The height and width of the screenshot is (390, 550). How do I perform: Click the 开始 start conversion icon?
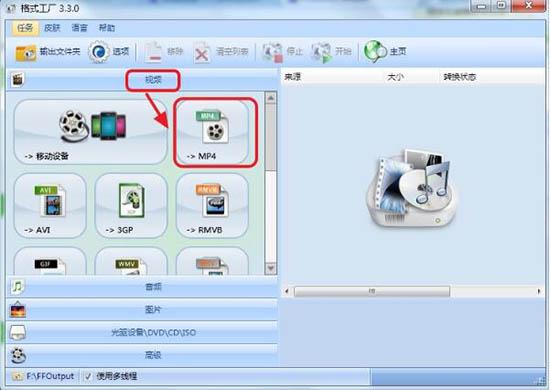[321, 53]
